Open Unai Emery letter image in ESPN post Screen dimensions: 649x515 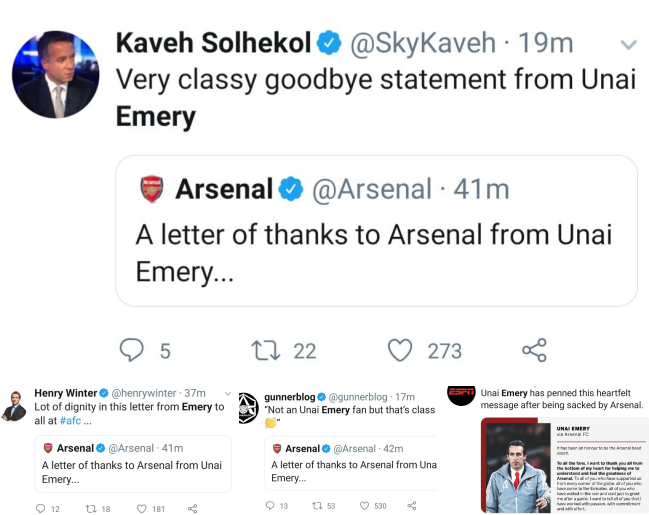(564, 466)
